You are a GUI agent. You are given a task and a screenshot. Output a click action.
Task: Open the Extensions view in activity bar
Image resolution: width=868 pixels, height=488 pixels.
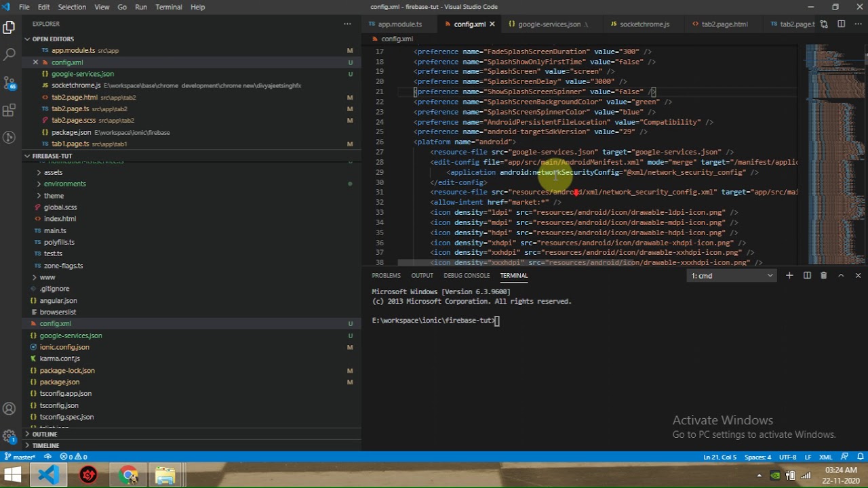click(x=9, y=110)
